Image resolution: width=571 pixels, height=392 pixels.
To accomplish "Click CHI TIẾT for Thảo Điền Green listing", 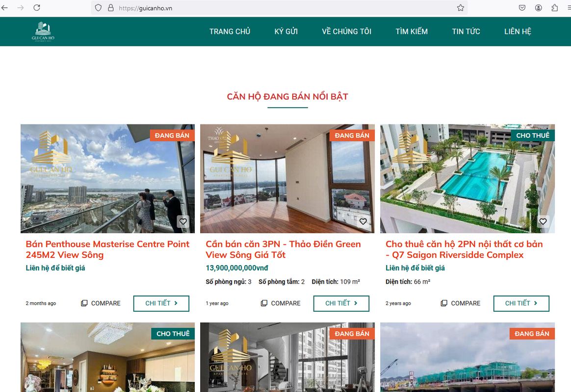I will [x=341, y=303].
